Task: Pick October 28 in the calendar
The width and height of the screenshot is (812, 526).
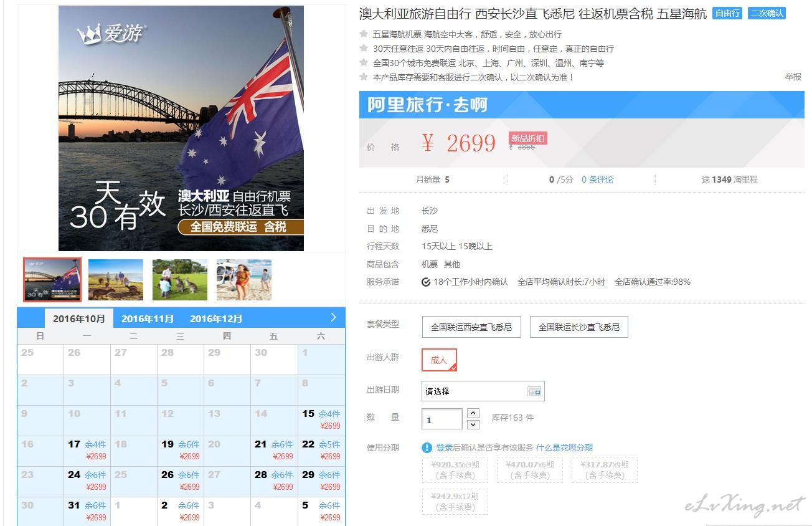Action: [274, 482]
